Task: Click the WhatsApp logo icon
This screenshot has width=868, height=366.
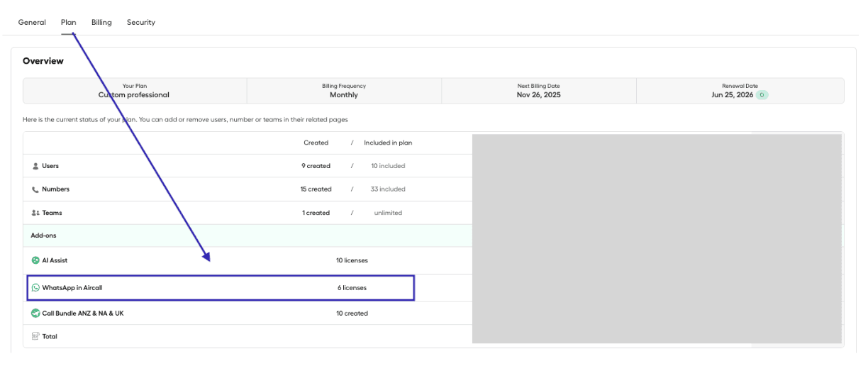Action: pos(35,288)
